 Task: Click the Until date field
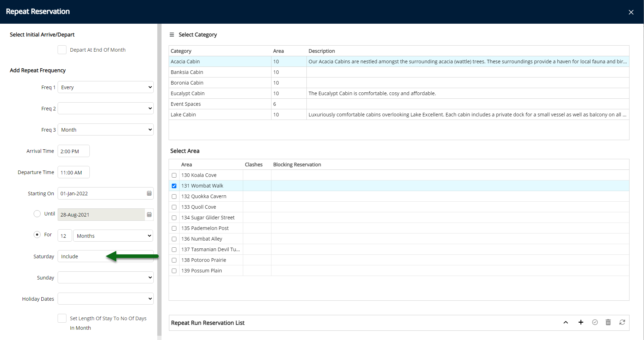click(x=101, y=215)
